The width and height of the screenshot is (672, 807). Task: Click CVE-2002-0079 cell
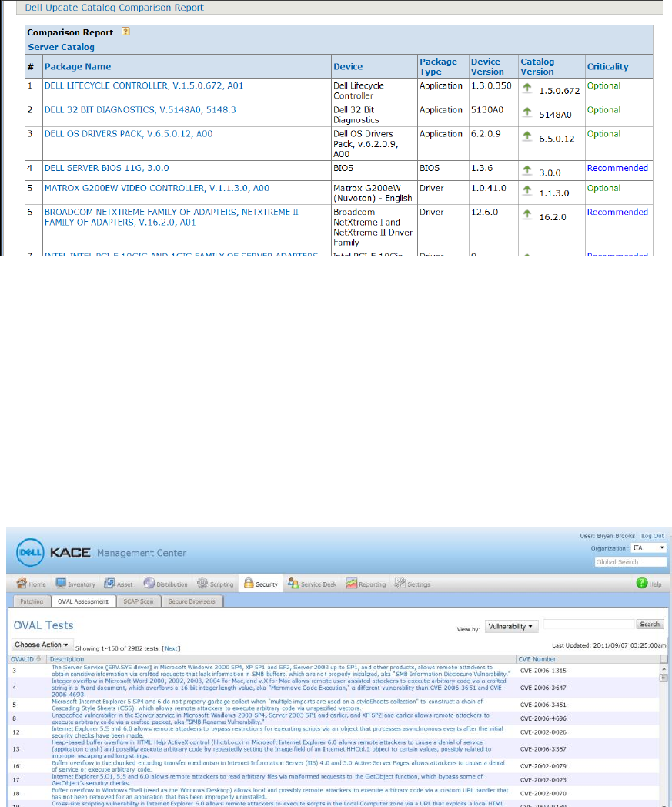pyautogui.click(x=543, y=766)
